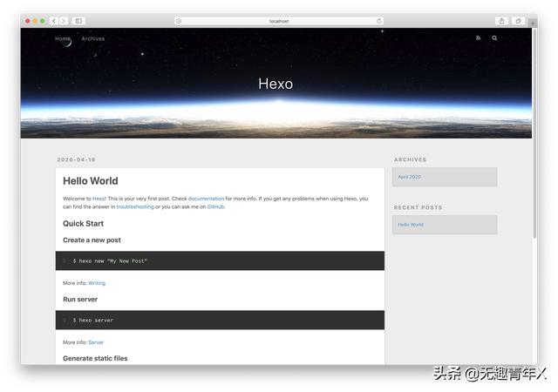Show the tab overview icon
Screen dimensions: 558x392
pos(518,21)
